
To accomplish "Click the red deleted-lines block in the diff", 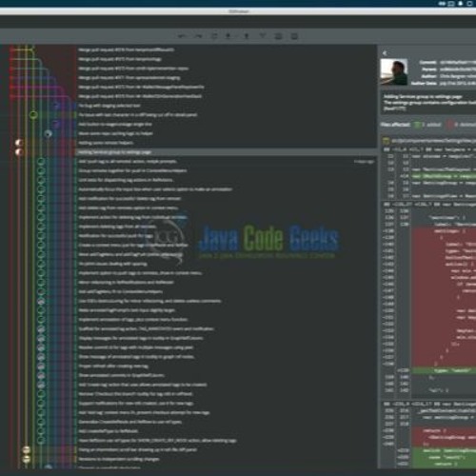I will (444, 297).
